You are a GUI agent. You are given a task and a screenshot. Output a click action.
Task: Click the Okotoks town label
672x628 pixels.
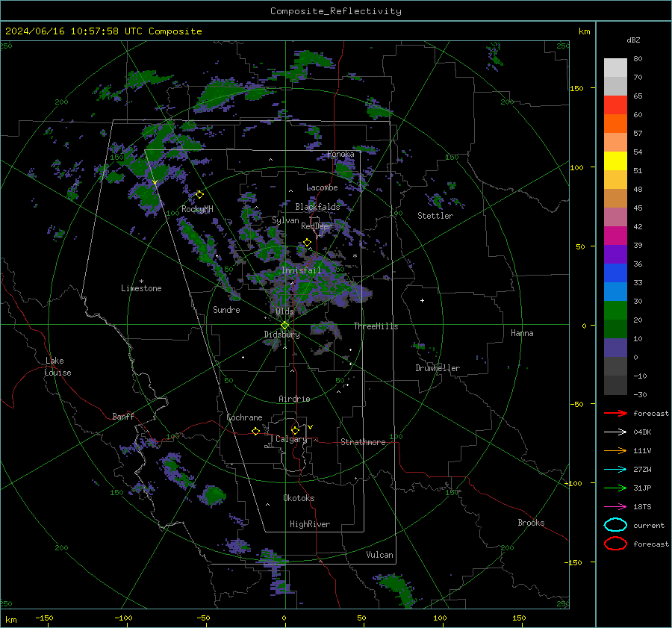click(299, 498)
